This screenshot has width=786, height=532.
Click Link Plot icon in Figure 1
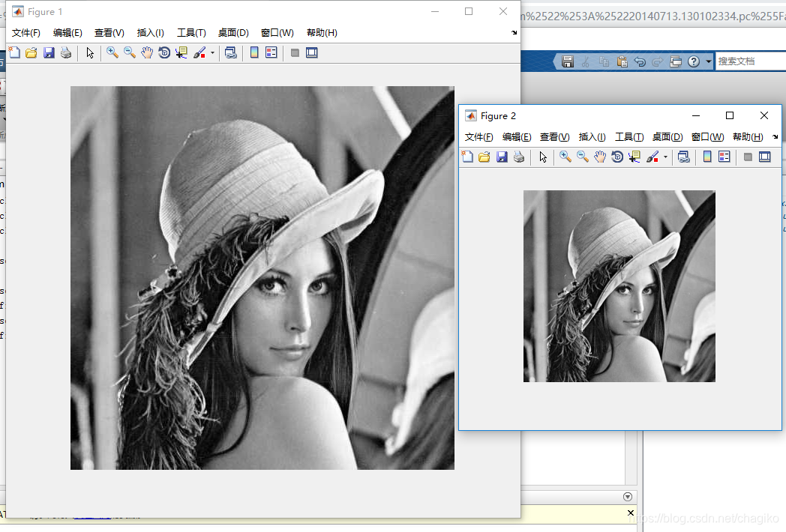coord(230,52)
